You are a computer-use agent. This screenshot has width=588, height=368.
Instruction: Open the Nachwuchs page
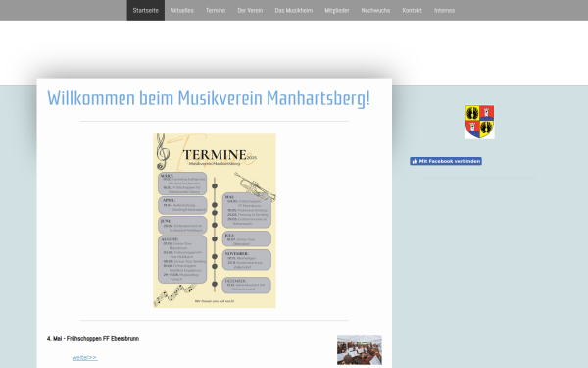coord(375,10)
